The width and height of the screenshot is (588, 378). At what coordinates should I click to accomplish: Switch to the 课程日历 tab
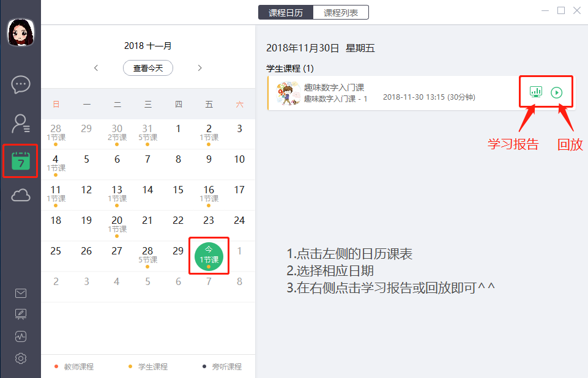(286, 13)
